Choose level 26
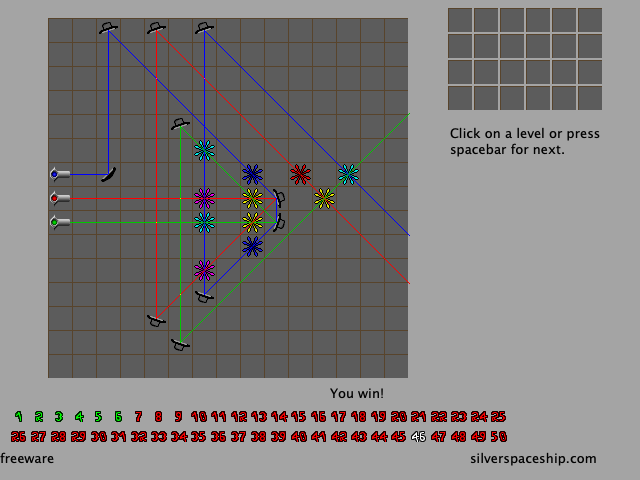 click(x=18, y=437)
